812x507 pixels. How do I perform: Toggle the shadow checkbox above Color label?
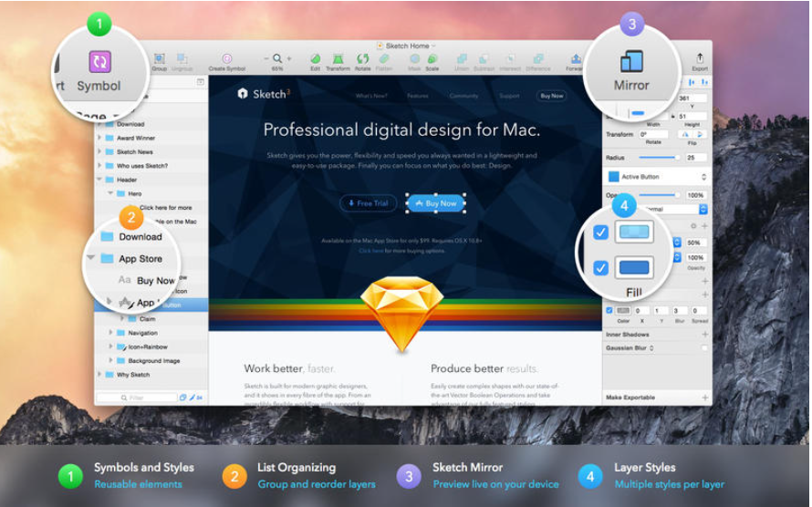point(609,311)
